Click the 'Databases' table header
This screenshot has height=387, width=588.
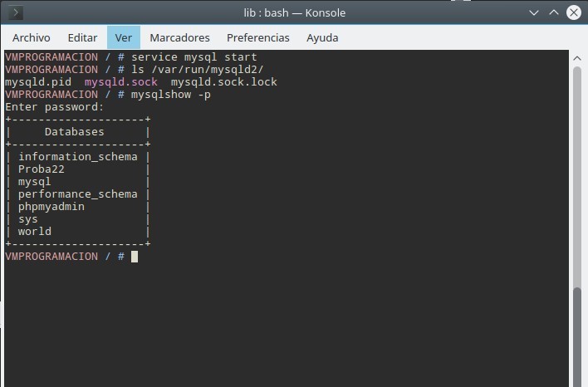click(x=74, y=132)
